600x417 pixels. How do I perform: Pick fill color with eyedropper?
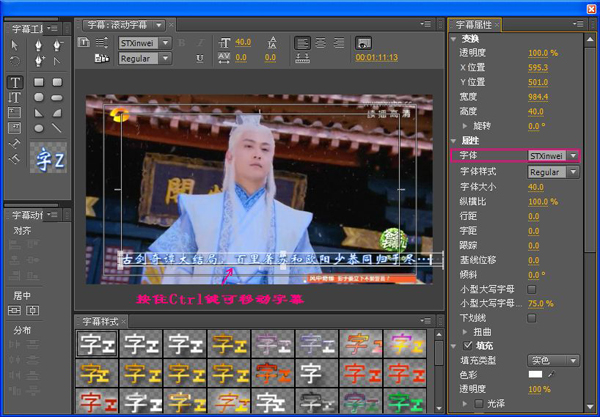coord(551,375)
